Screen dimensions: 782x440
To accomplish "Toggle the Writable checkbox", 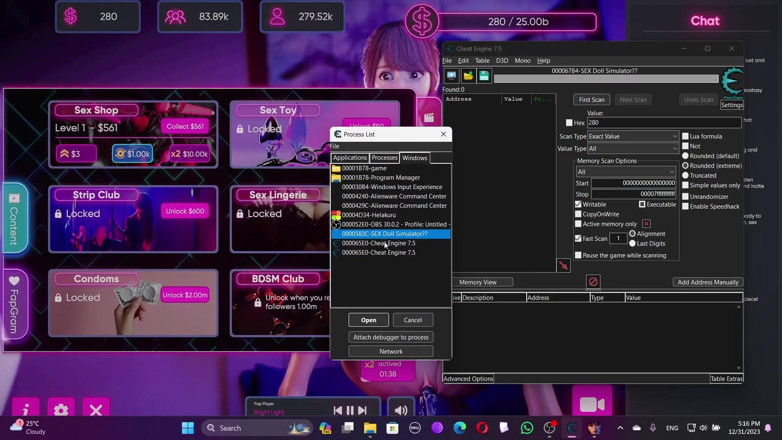I will (x=578, y=205).
